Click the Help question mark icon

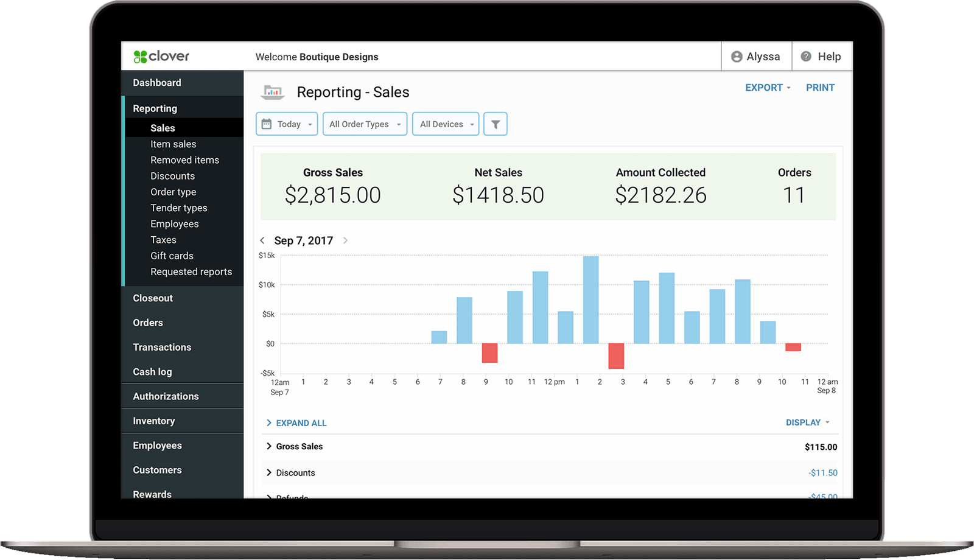806,57
